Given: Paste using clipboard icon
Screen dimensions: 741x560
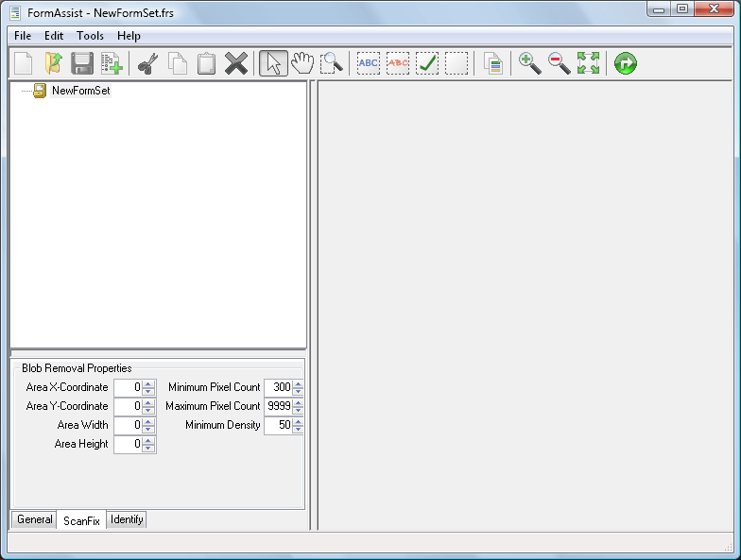Looking at the screenshot, I should coord(206,63).
